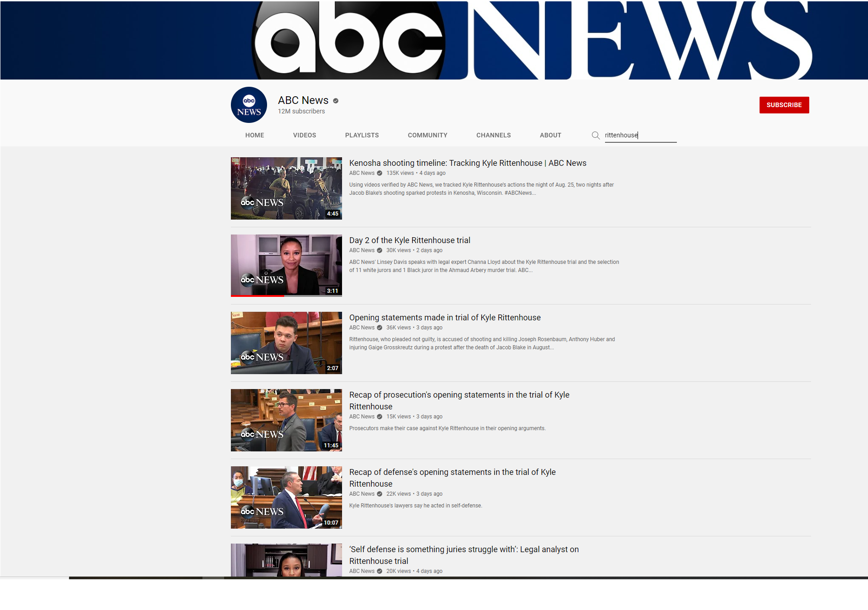
Task: Click the '135K views' text
Action: pyautogui.click(x=400, y=173)
